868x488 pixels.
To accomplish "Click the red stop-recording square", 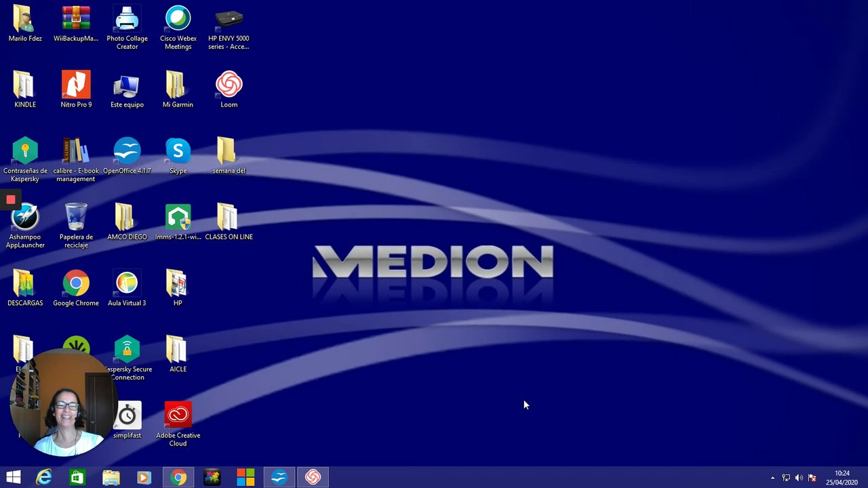I will pos(11,199).
